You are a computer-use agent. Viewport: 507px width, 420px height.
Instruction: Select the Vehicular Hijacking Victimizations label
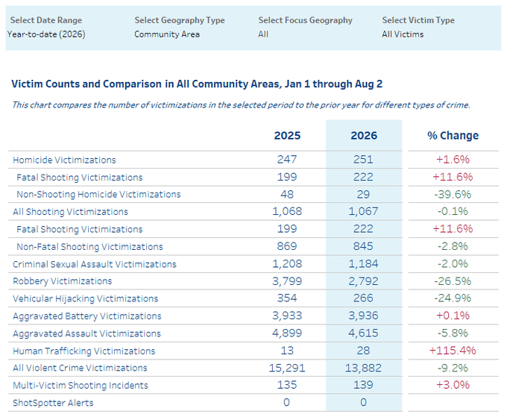[x=85, y=298]
